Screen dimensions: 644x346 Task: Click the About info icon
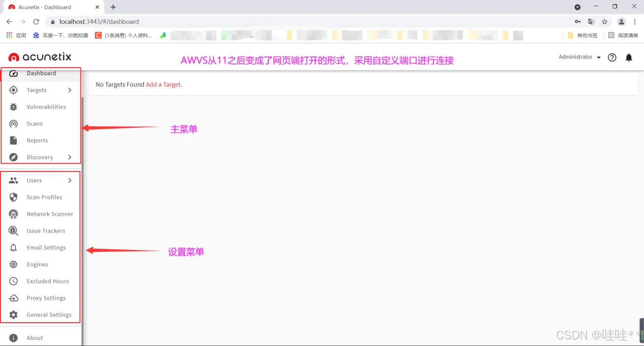point(14,338)
